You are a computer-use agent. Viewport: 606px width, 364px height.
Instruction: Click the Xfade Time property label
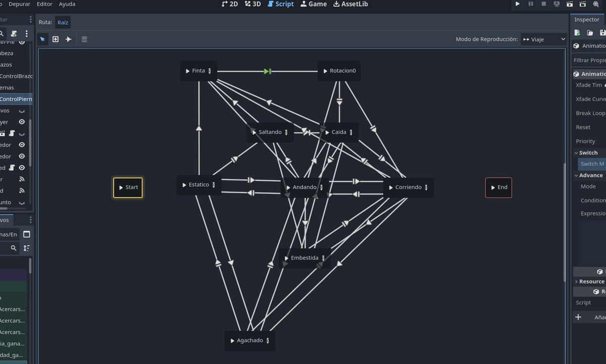click(589, 85)
